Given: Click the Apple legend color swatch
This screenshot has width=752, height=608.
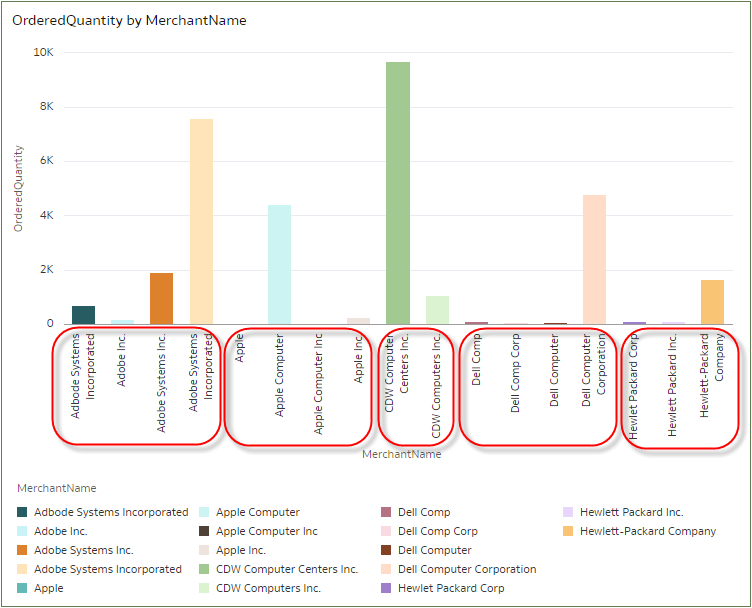Looking at the screenshot, I should pos(22,588).
